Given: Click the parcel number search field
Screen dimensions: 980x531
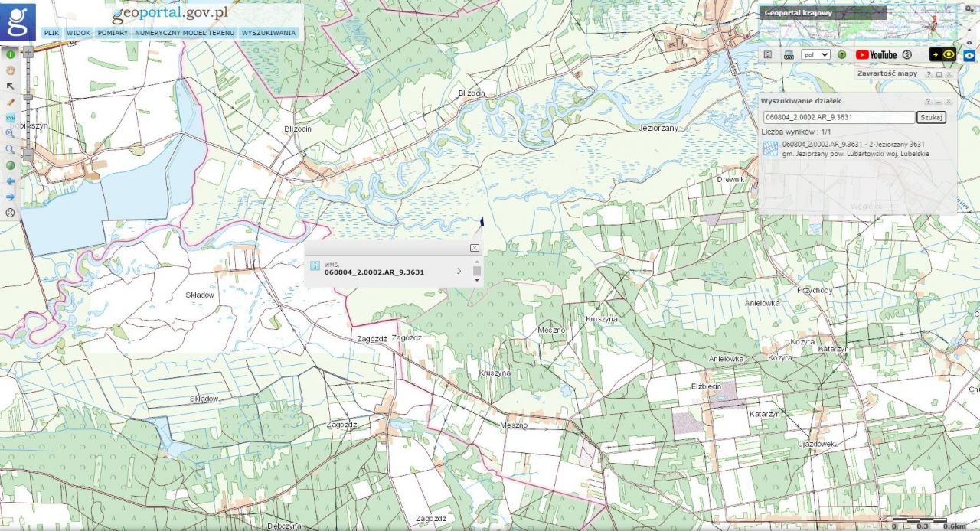Looking at the screenshot, I should click(839, 117).
